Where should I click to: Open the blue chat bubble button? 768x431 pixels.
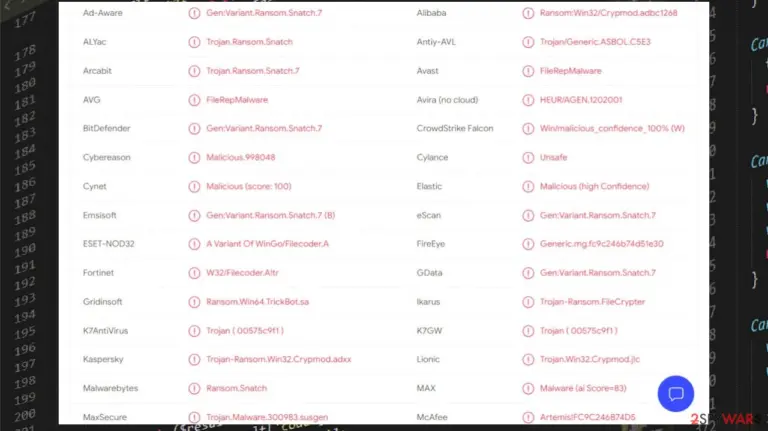coord(675,394)
